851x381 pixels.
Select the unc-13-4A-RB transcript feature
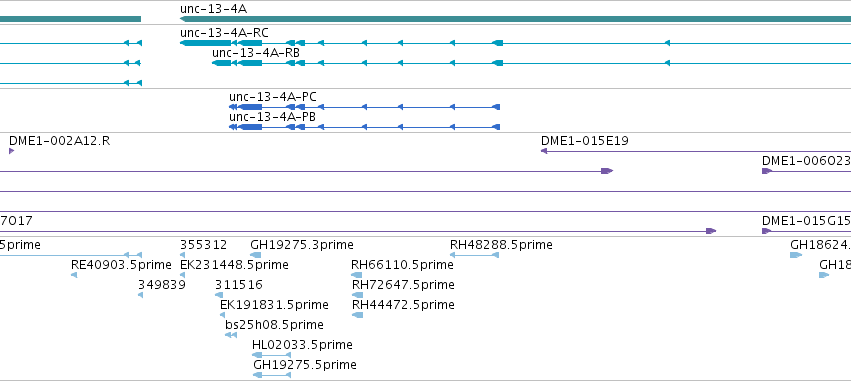point(531,63)
